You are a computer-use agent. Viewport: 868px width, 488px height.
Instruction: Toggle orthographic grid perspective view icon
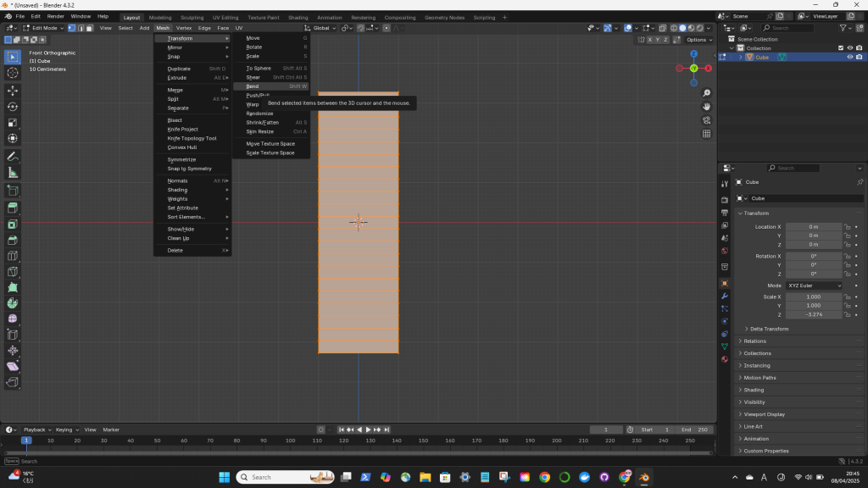pyautogui.click(x=706, y=134)
